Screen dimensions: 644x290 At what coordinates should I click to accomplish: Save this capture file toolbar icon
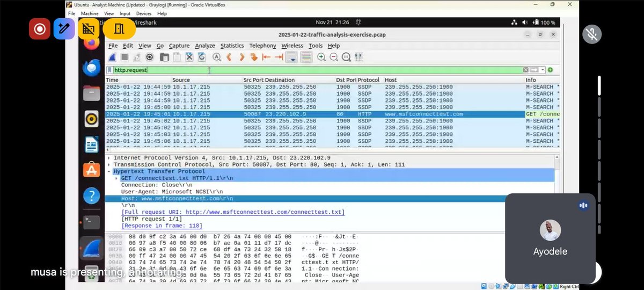pyautogui.click(x=177, y=57)
